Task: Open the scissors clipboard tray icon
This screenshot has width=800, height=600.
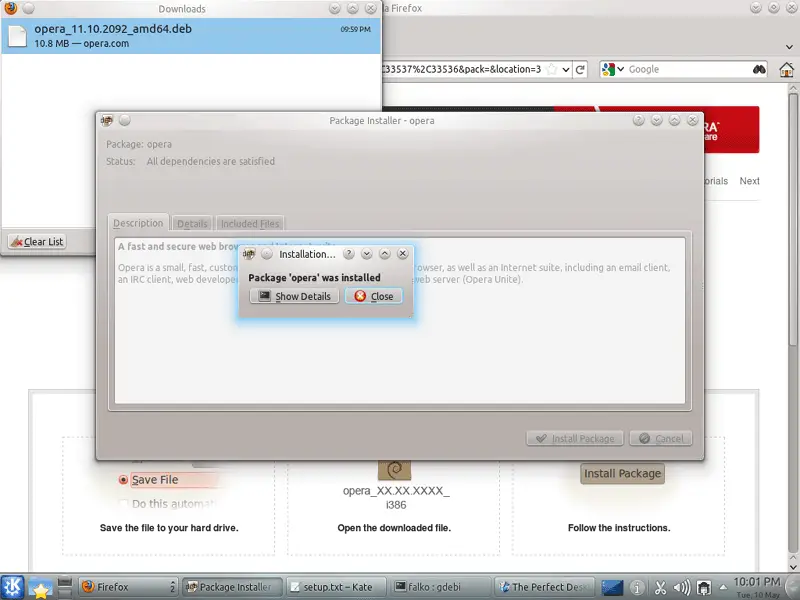Action: click(x=660, y=588)
